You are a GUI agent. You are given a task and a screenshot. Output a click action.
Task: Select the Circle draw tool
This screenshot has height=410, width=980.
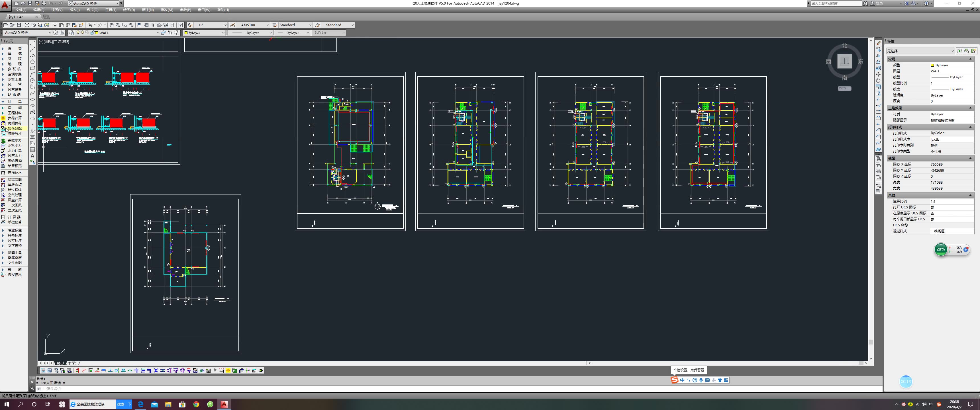click(x=32, y=80)
